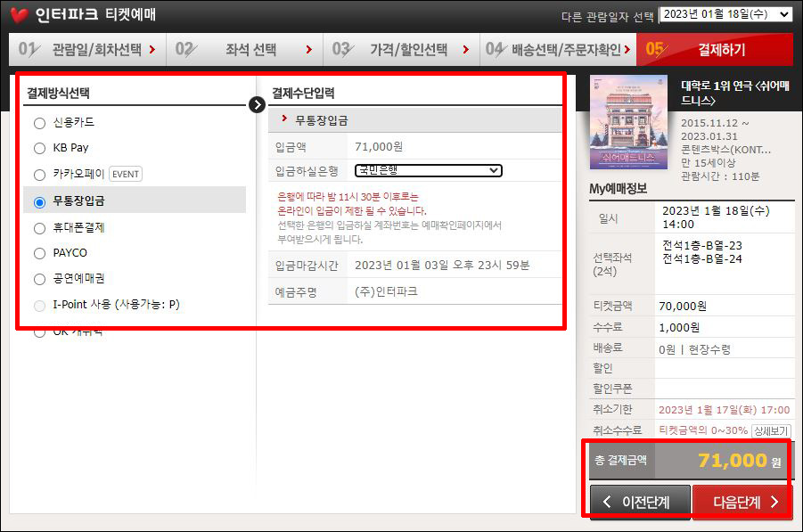Select I-Point 사용 radio button
This screenshot has height=532, width=803.
pos(39,306)
